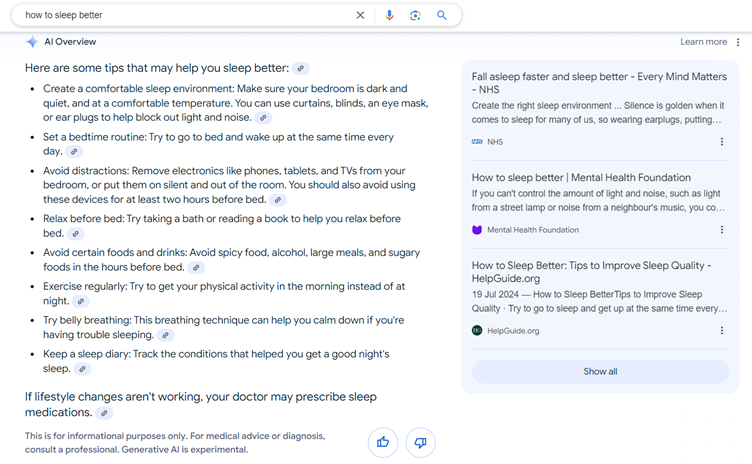The image size is (752, 464).
Task: Click Show all sources button
Action: coord(600,371)
